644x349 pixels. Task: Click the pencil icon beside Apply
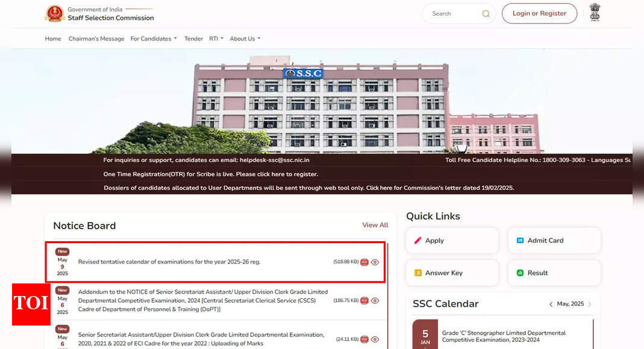click(417, 240)
